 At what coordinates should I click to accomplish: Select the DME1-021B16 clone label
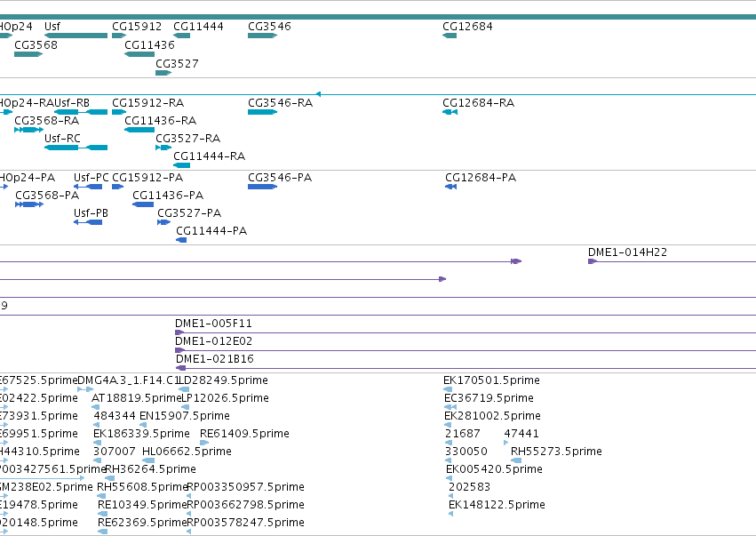[x=215, y=359]
